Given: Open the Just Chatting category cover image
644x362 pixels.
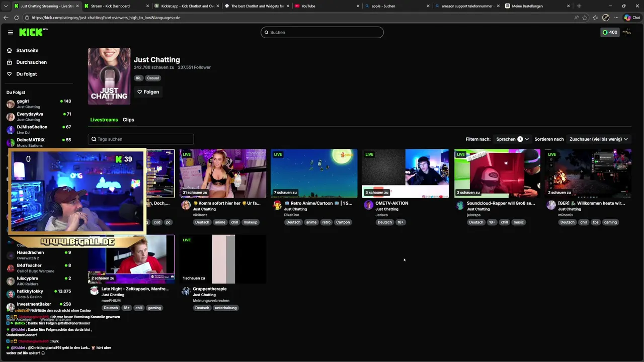Looking at the screenshot, I should click(x=109, y=76).
